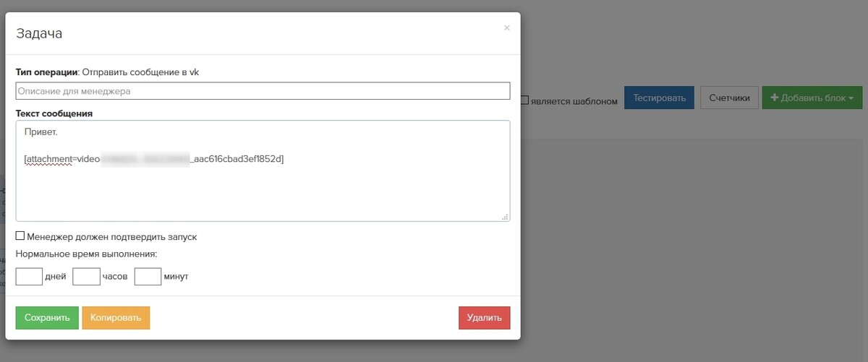Click the orange Копировать button
This screenshot has width=868, height=362.
tap(116, 317)
